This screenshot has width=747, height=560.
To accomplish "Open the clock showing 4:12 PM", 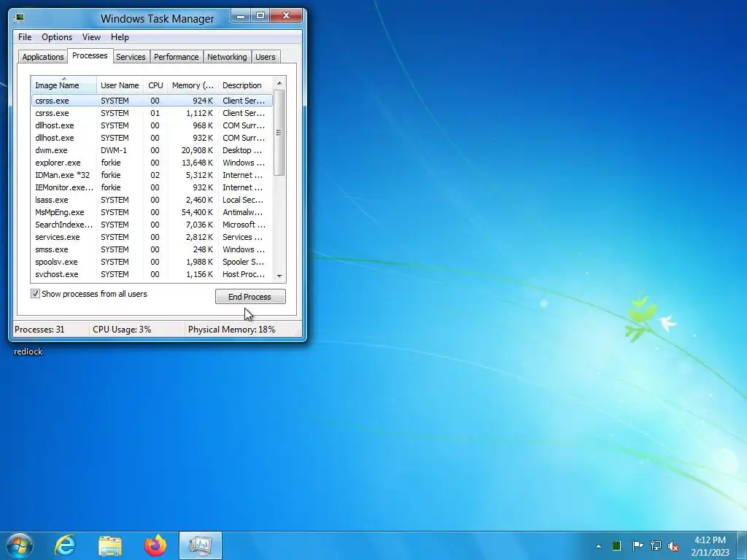I will (x=710, y=546).
